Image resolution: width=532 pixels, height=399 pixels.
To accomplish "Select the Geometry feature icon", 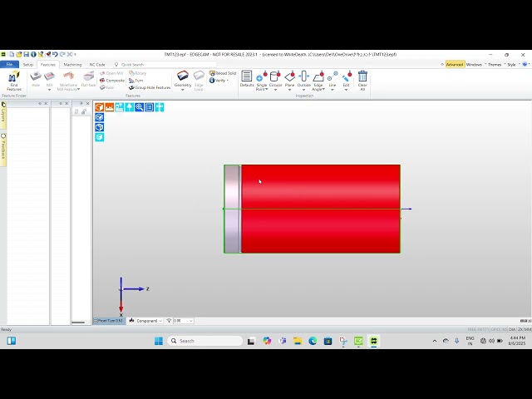I will click(x=183, y=76).
